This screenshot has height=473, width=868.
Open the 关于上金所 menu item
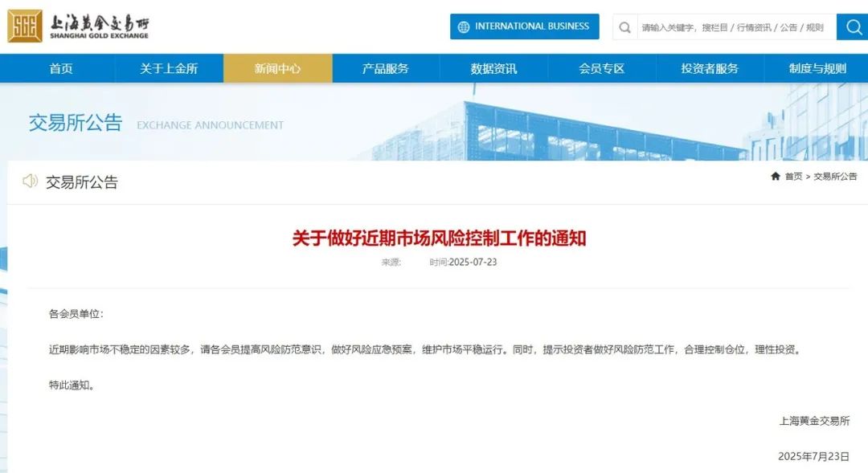(x=169, y=68)
